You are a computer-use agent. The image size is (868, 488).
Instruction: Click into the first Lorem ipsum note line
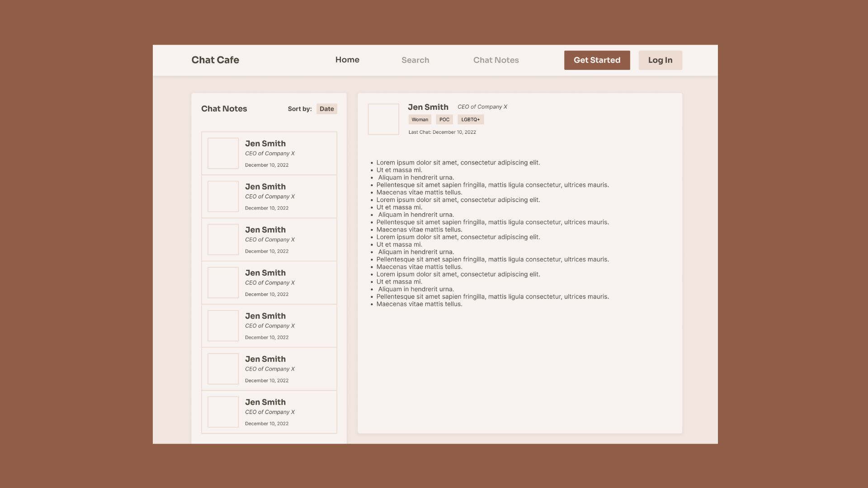tap(458, 163)
